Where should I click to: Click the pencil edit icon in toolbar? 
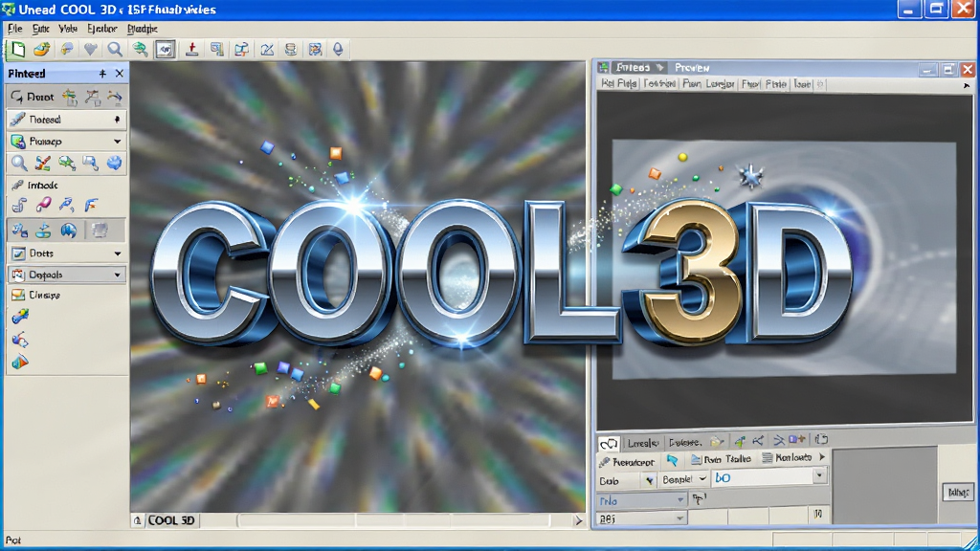267,50
